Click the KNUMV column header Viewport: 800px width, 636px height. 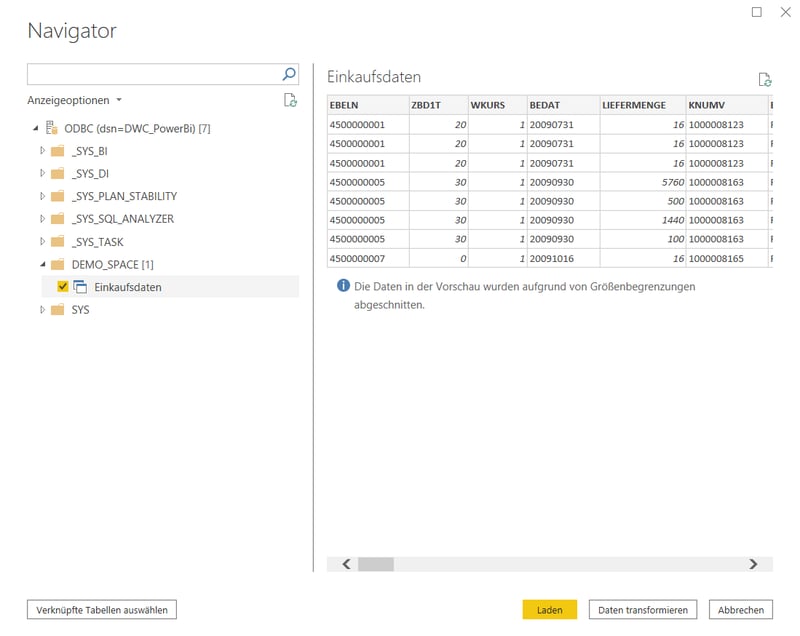727,105
